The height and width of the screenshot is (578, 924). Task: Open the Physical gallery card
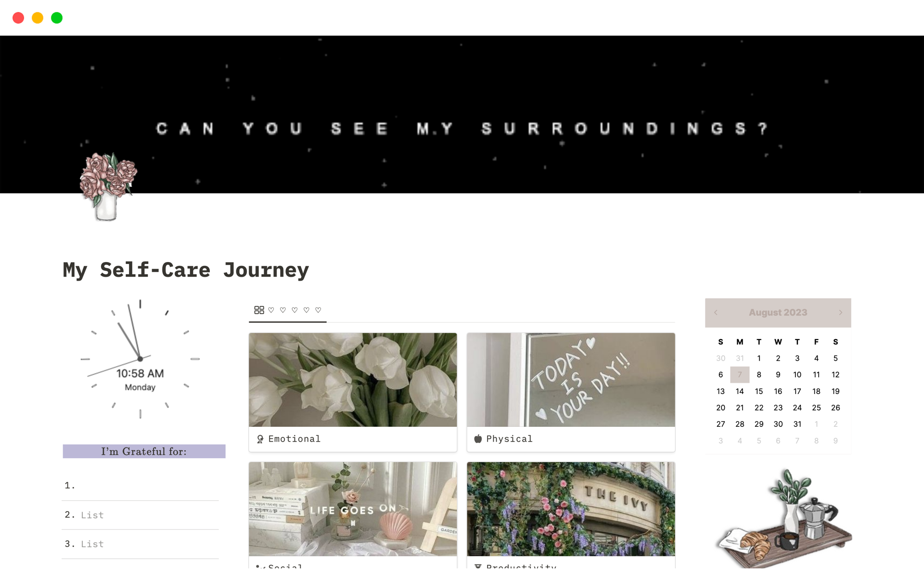pyautogui.click(x=571, y=392)
